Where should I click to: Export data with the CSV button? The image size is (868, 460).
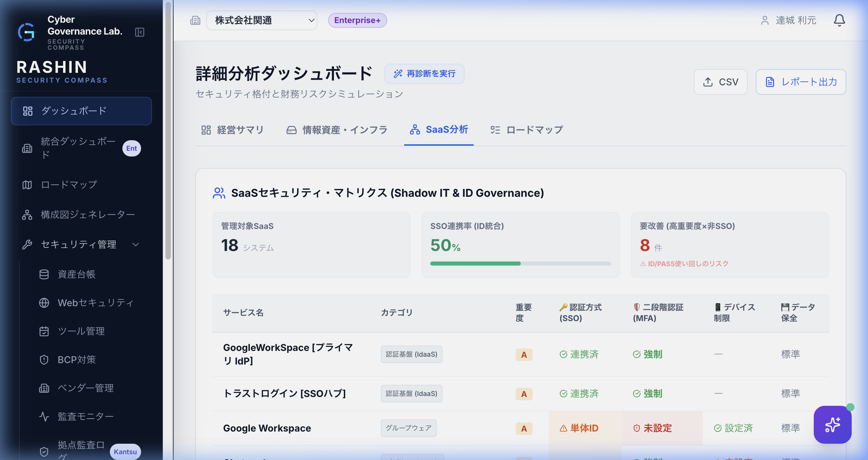(721, 82)
